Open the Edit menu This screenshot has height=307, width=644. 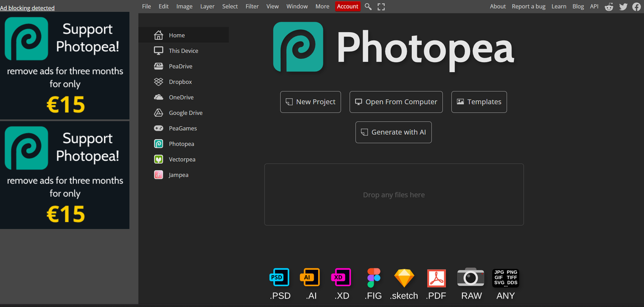(x=164, y=7)
